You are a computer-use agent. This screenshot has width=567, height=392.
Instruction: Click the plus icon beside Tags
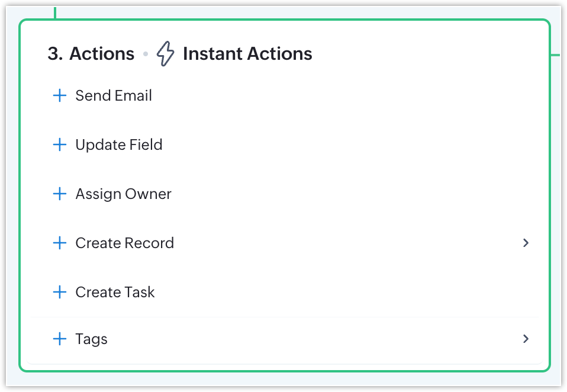[60, 339]
